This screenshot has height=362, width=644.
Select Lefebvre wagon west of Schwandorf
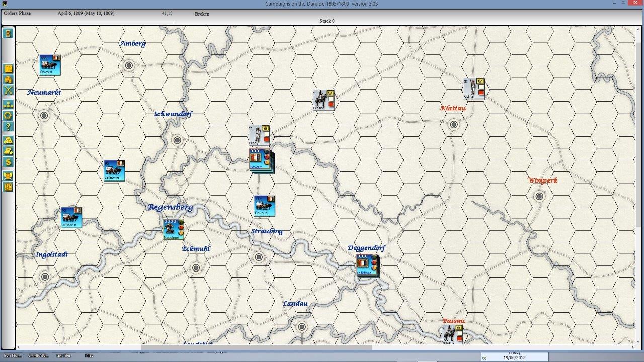coord(114,170)
